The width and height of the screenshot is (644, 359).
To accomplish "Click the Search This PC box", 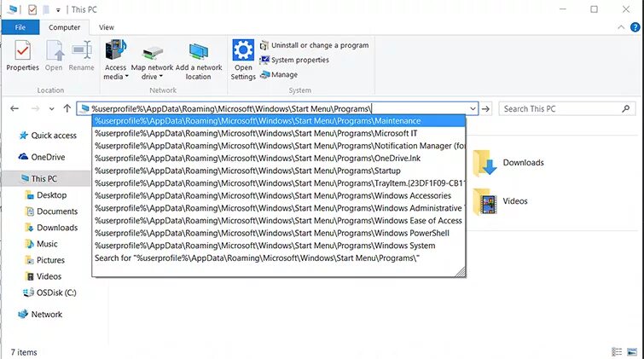I will [566, 109].
